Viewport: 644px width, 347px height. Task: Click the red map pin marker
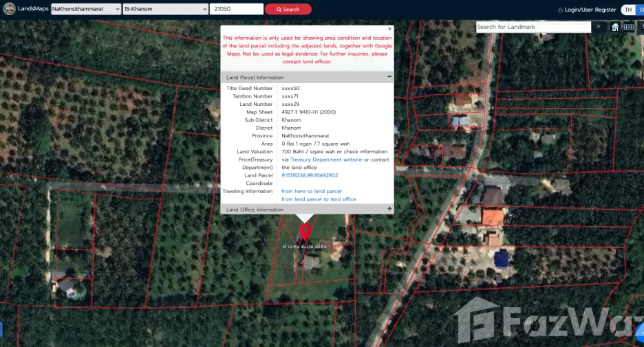click(305, 232)
